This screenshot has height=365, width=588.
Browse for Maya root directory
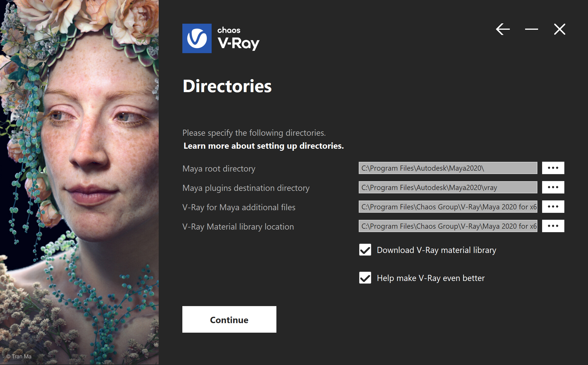553,168
